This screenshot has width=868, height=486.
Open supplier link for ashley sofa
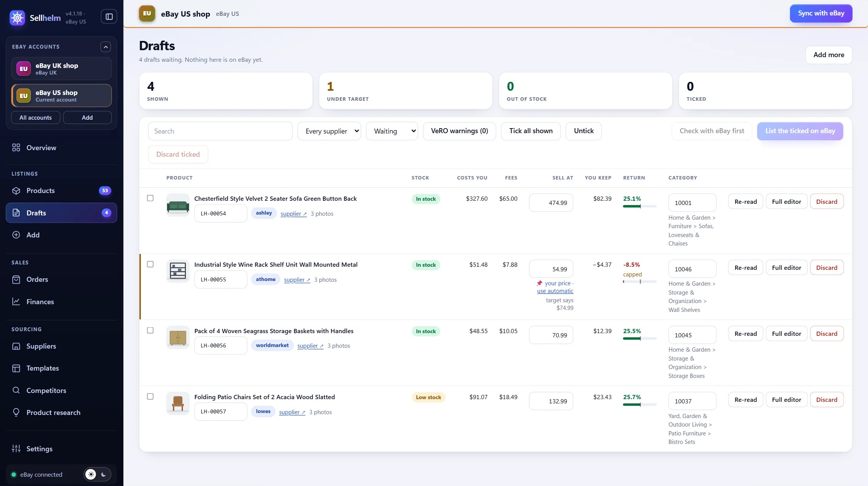pyautogui.click(x=294, y=214)
